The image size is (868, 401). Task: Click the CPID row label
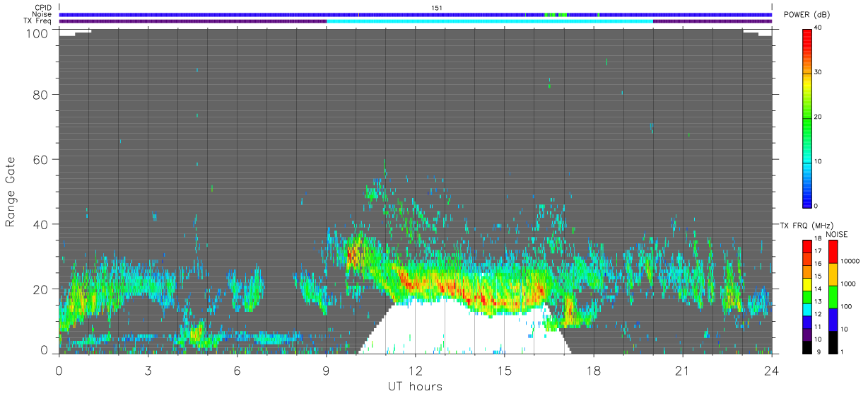pyautogui.click(x=44, y=8)
